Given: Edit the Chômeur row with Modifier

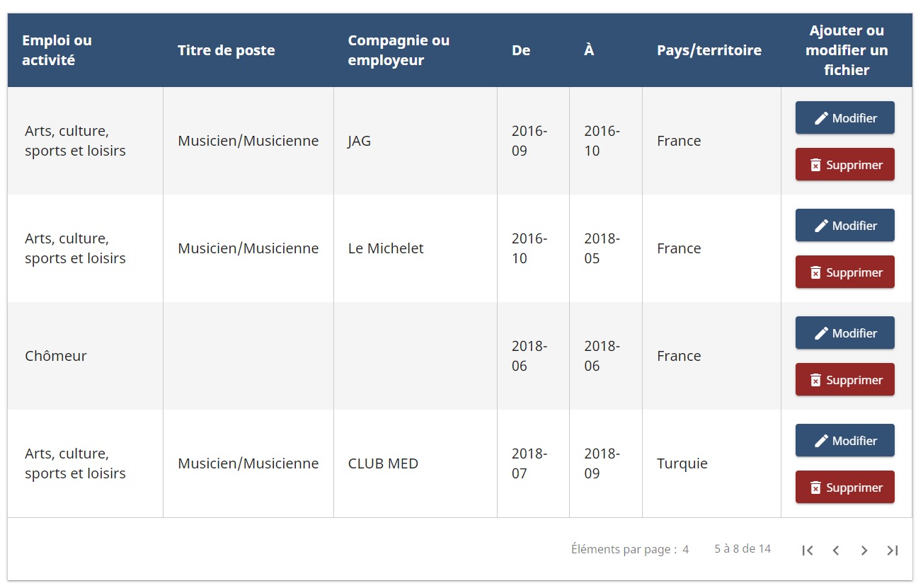Looking at the screenshot, I should click(845, 333).
